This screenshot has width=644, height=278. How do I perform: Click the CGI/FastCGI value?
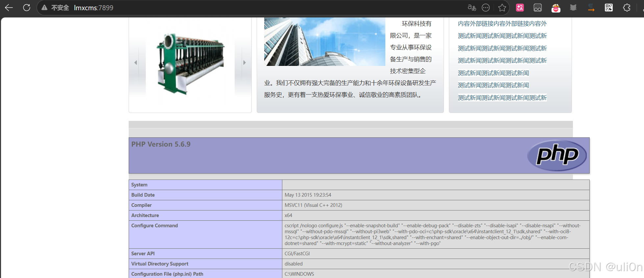point(297,254)
